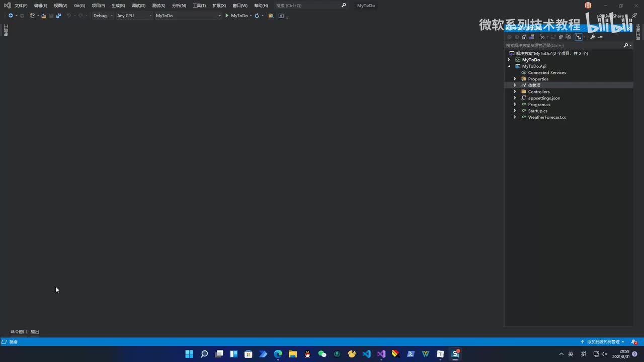Click the preview selected items dash icon
The height and width of the screenshot is (362, 644).
(x=600, y=37)
